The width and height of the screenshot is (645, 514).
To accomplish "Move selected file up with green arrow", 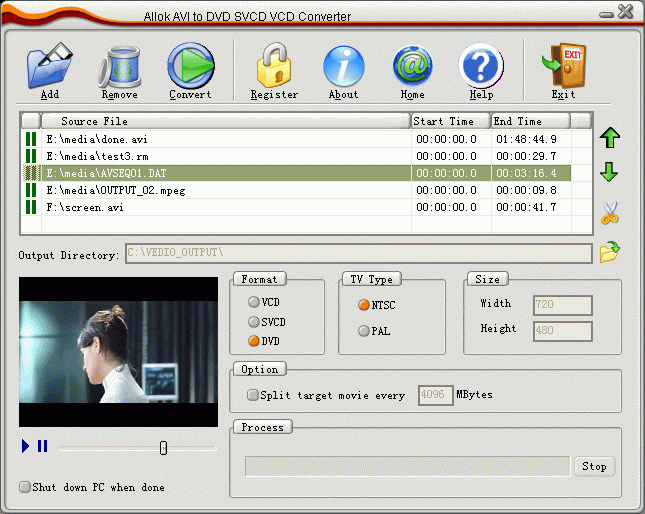I will [610, 137].
